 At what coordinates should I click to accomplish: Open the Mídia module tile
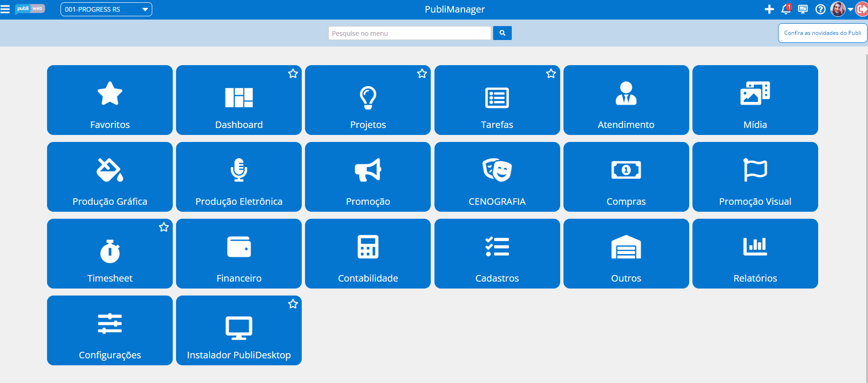[x=755, y=100]
